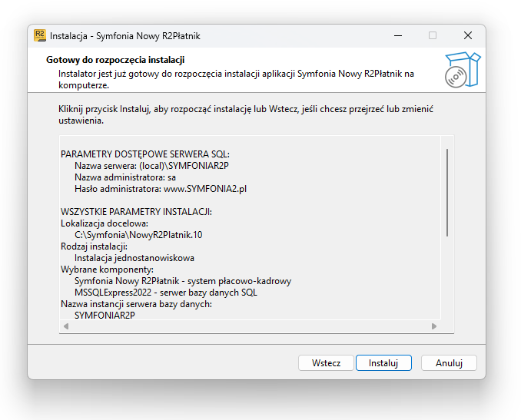Image resolution: width=521 pixels, height=420 pixels.
Task: Cancel setup with the Anuluj button
Action: coord(449,363)
